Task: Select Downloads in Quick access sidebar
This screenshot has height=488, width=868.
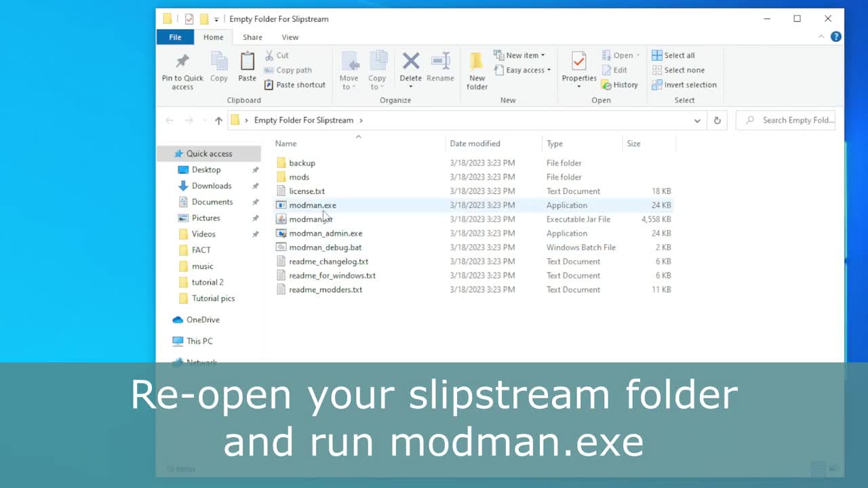Action: [211, 186]
